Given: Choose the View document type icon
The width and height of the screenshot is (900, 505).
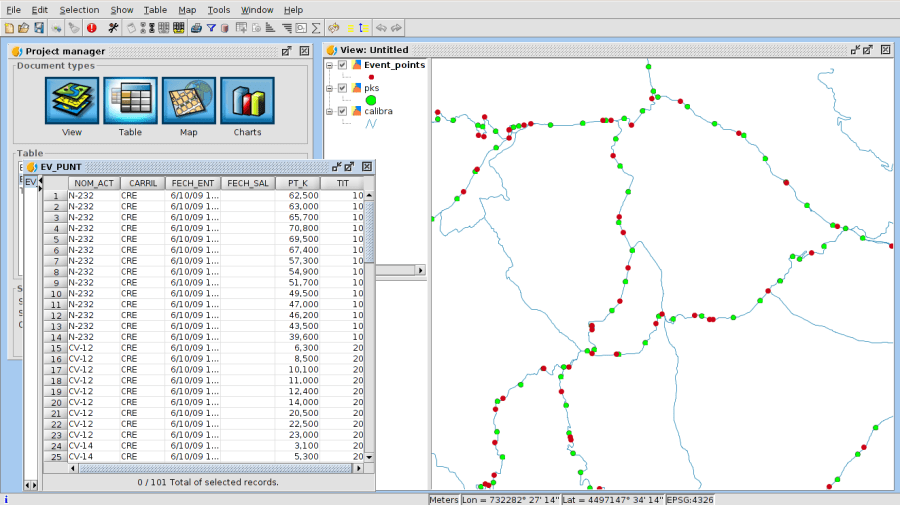Looking at the screenshot, I should 72,100.
